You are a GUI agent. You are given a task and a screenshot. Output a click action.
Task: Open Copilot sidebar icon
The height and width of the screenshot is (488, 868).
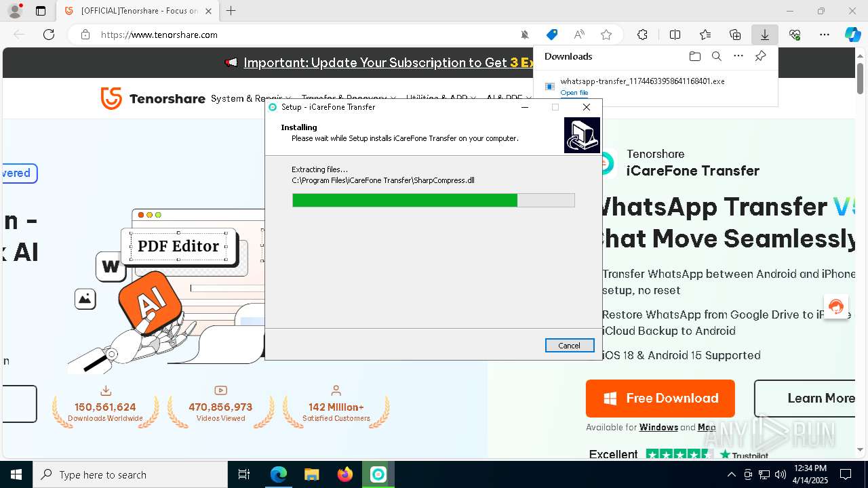pyautogui.click(x=852, y=35)
